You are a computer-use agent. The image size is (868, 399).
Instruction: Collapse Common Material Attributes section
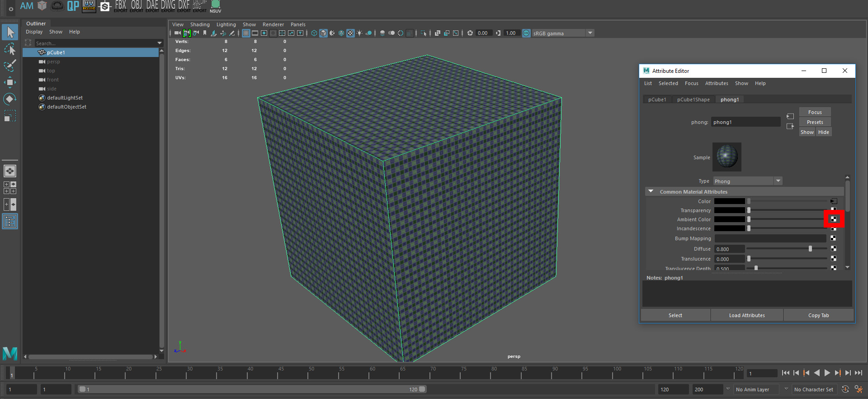coord(651,192)
